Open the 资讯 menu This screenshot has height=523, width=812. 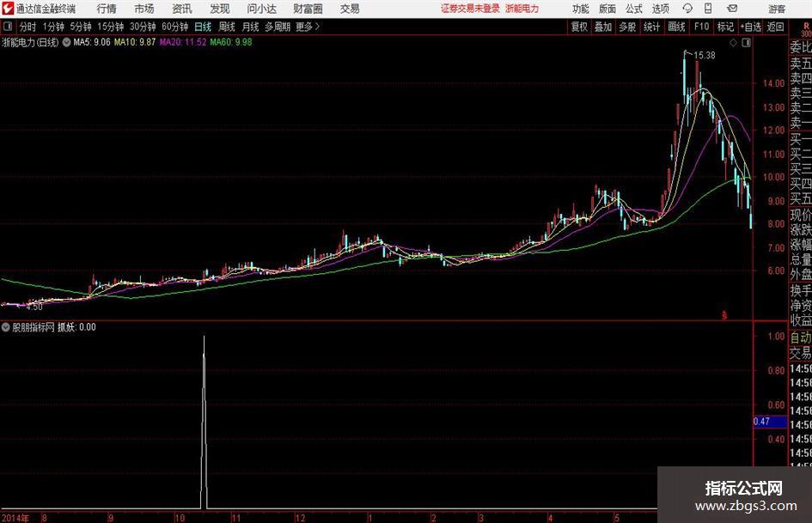[x=182, y=9]
